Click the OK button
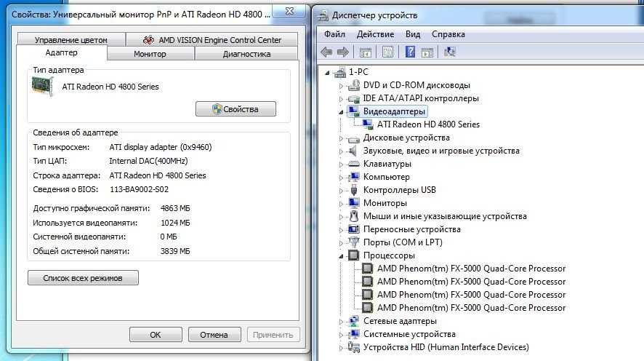644x361 pixels. [x=156, y=335]
